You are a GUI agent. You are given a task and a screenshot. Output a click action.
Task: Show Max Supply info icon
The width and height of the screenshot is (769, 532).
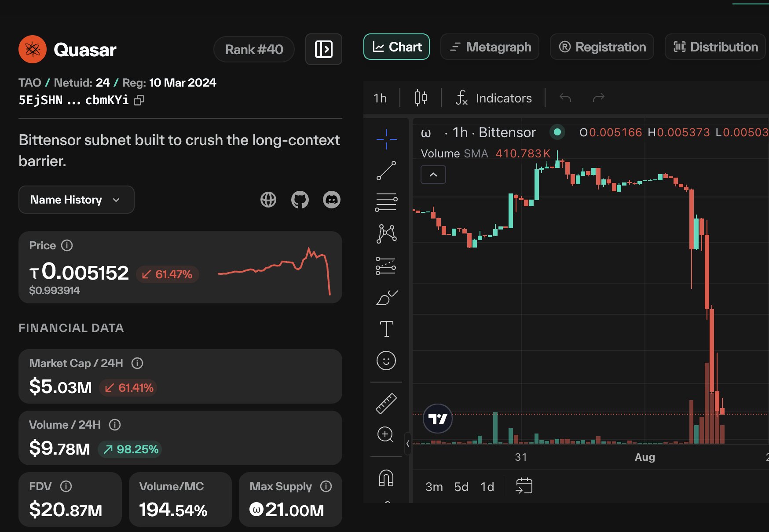pyautogui.click(x=326, y=486)
